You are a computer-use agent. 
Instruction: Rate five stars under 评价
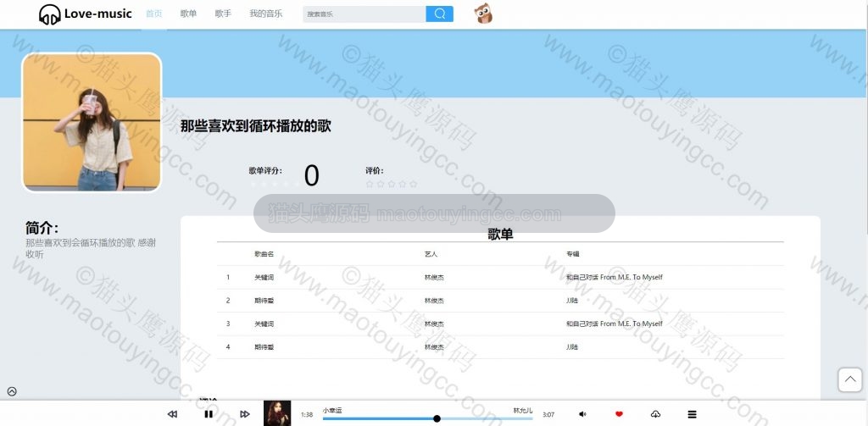pyautogui.click(x=413, y=185)
